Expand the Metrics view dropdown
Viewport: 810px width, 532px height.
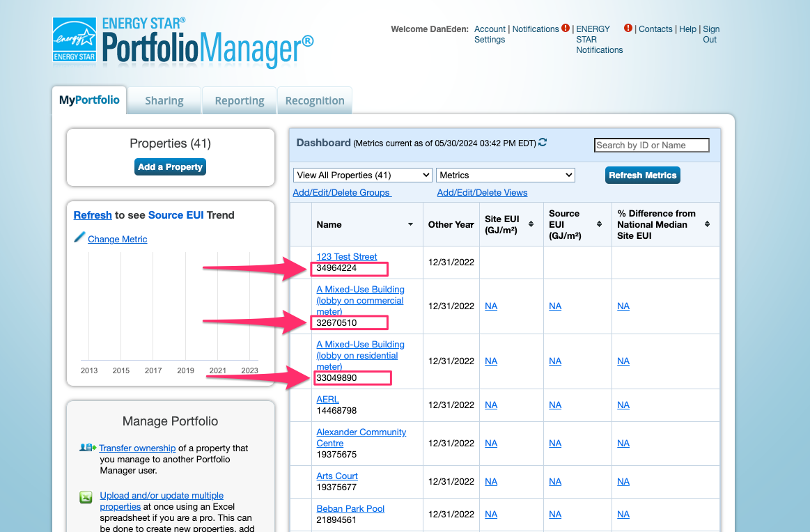tap(506, 175)
